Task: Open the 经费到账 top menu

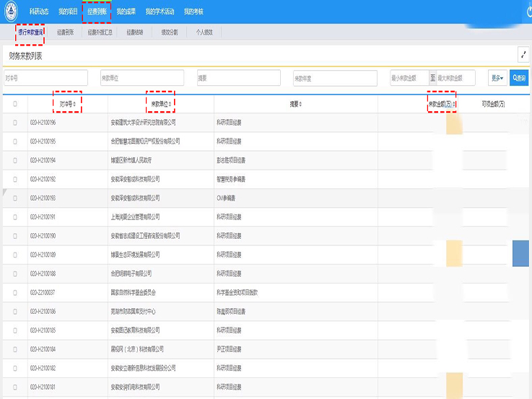Action: (96, 12)
